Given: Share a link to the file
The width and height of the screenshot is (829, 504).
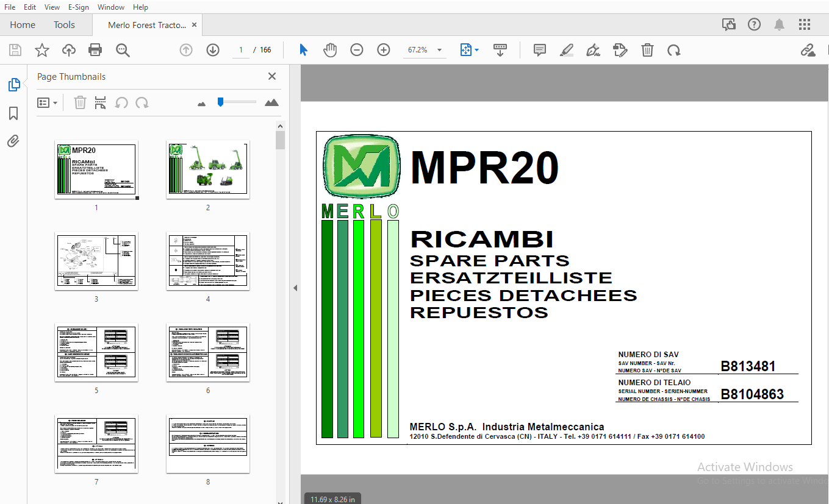Looking at the screenshot, I should click(808, 50).
